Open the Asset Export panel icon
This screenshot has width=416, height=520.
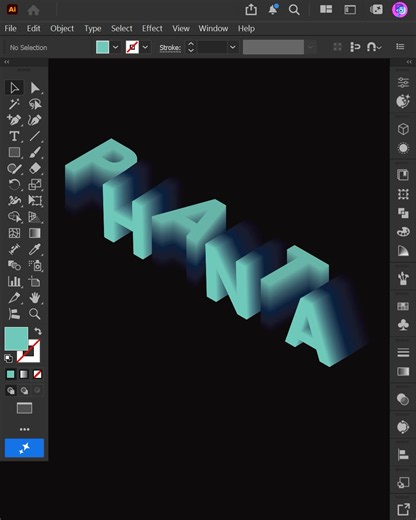[403, 510]
